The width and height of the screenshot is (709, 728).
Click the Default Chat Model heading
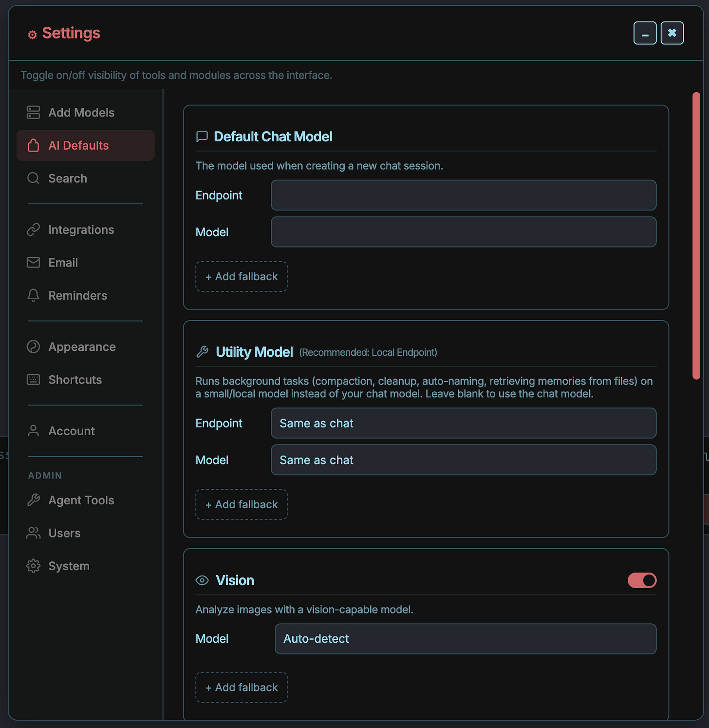pyautogui.click(x=273, y=136)
